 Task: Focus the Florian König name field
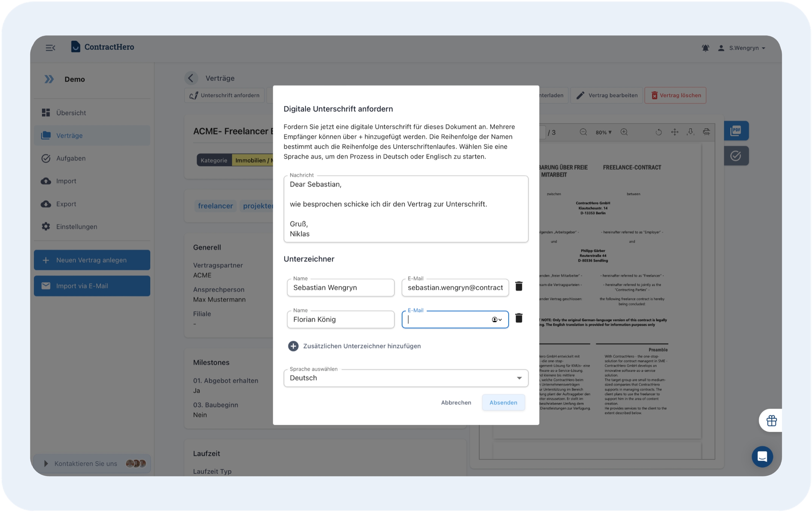(x=341, y=319)
